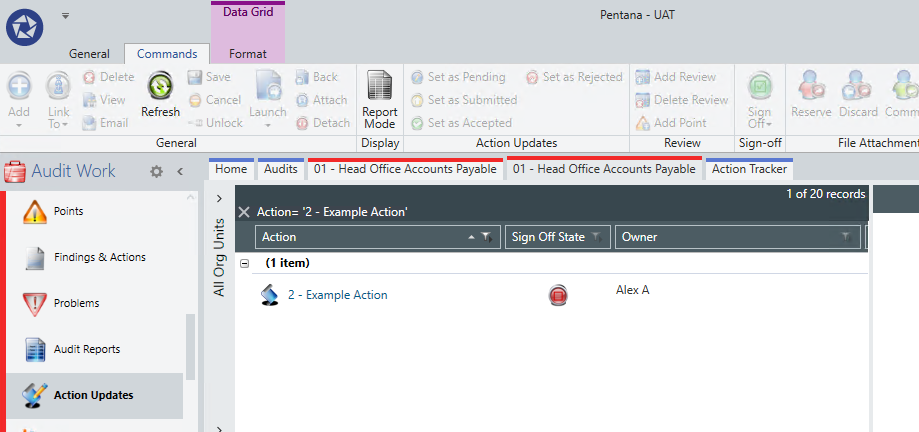Set action update as Accepted

click(461, 123)
